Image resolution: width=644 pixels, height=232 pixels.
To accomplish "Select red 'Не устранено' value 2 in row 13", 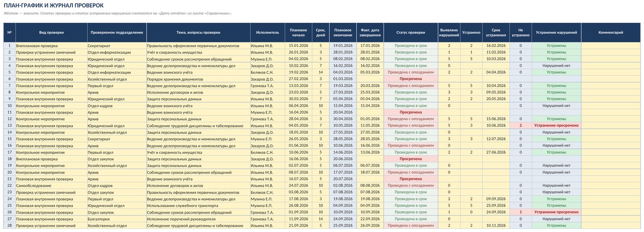I will tap(521, 126).
